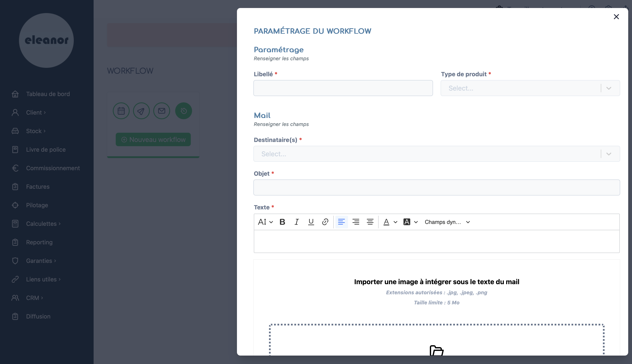The width and height of the screenshot is (632, 364).
Task: Click the left text alignment icon
Action: pos(341,222)
